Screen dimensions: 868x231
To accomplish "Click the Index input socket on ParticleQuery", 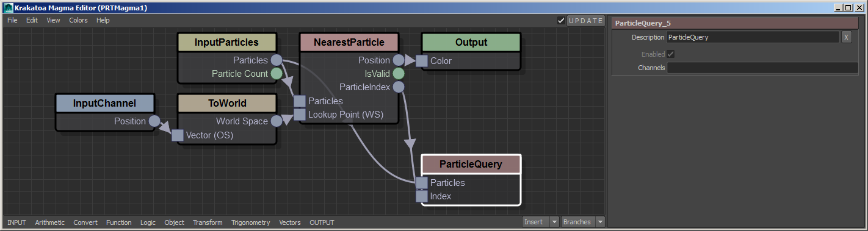I will [x=422, y=196].
